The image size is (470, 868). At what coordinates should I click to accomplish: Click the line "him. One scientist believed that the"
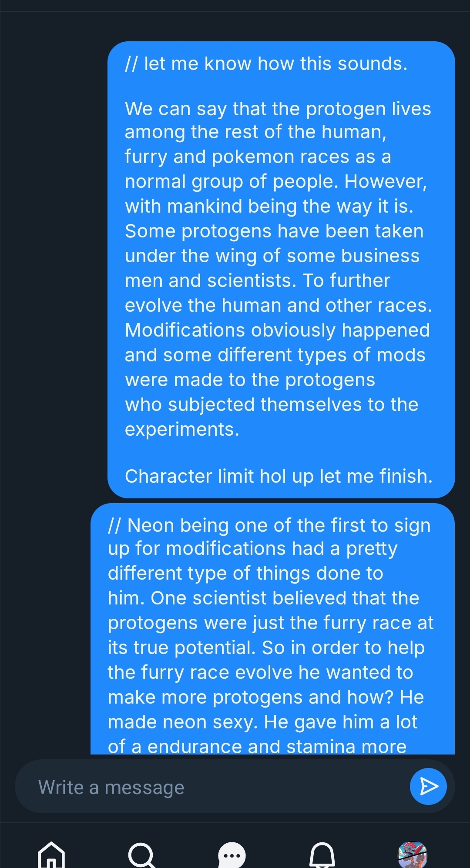pyautogui.click(x=263, y=598)
